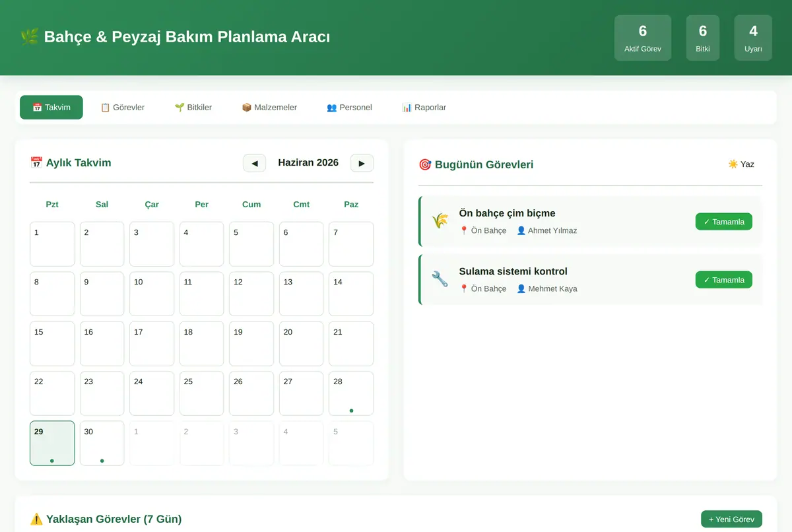Select June 28 in the calendar
Viewport: 792px width, 532px height.
coord(351,393)
